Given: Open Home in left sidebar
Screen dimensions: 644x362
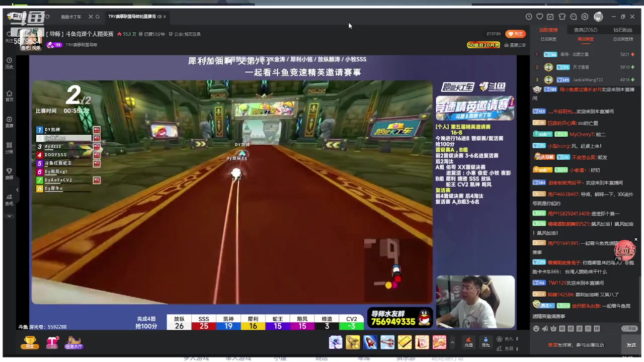Looking at the screenshot, I should coord(9,96).
